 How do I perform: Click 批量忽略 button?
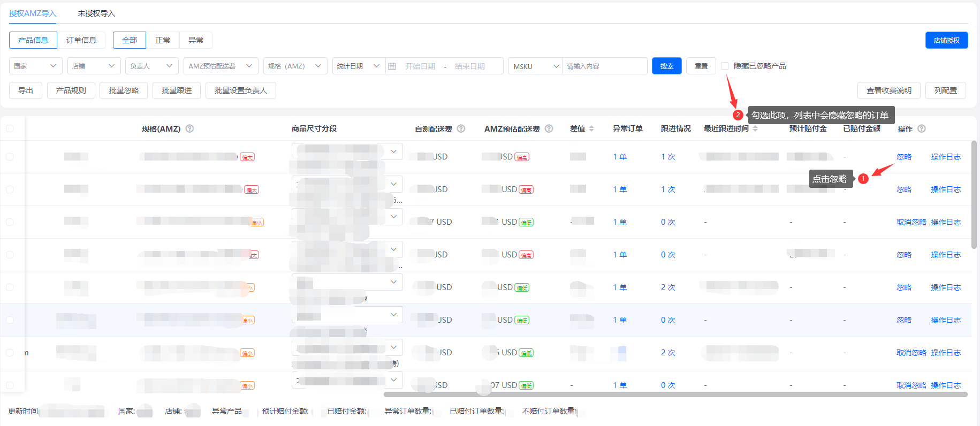point(124,90)
